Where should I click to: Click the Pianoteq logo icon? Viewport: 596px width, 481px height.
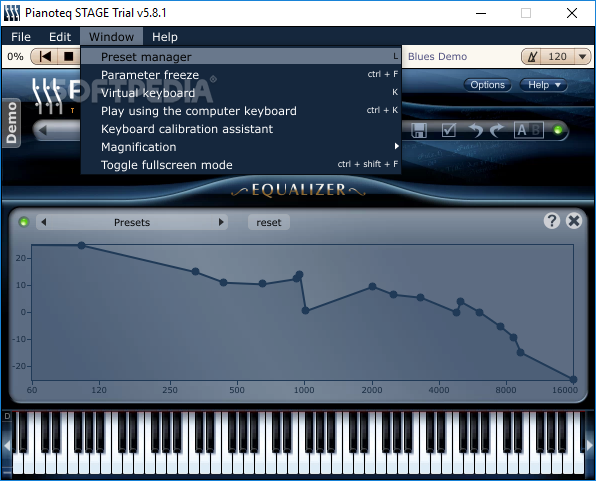pos(47,96)
